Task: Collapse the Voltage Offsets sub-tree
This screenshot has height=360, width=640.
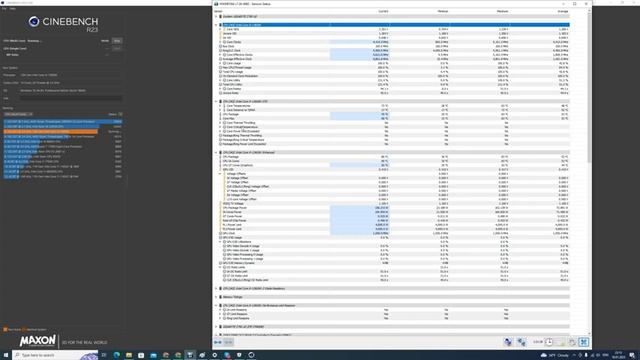Action: click(220, 174)
